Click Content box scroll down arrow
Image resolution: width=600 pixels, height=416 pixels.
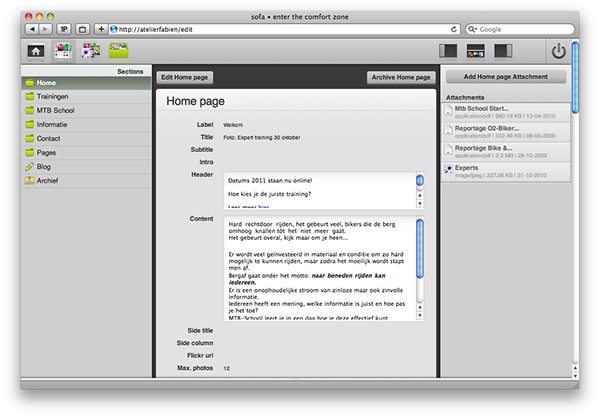coord(420,316)
